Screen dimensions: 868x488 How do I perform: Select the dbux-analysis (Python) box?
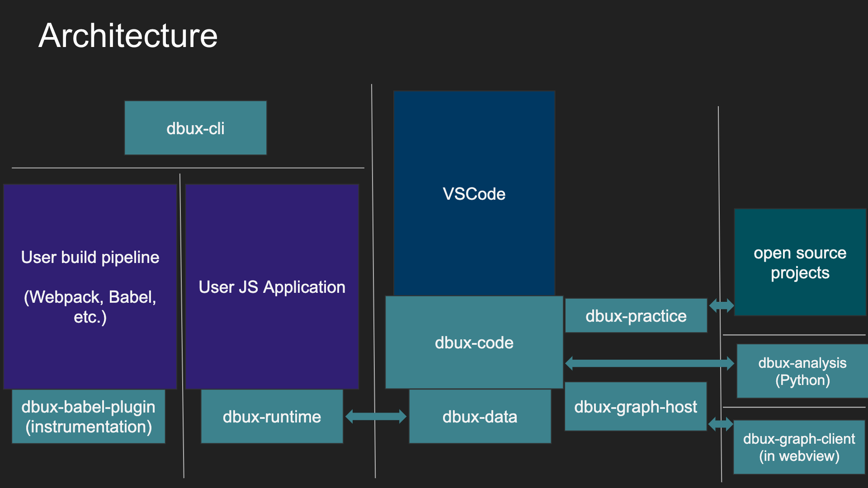click(802, 371)
